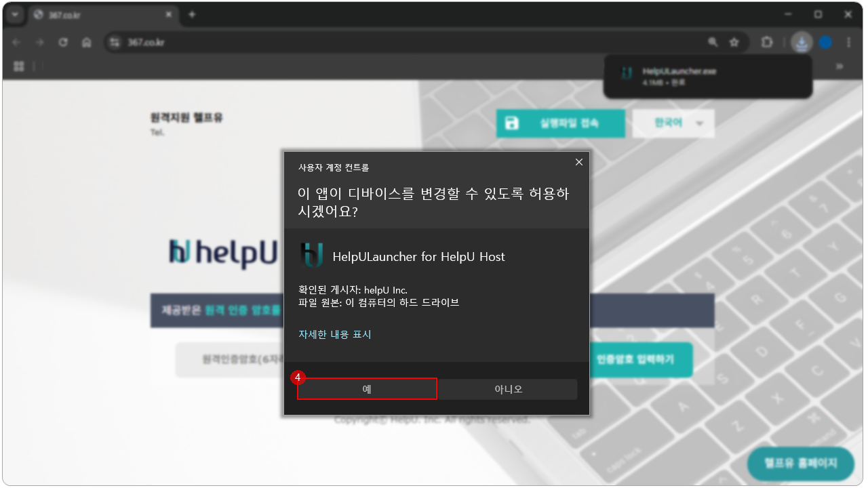The width and height of the screenshot is (868, 488).
Task: Minimize the browser window
Action: click(787, 14)
